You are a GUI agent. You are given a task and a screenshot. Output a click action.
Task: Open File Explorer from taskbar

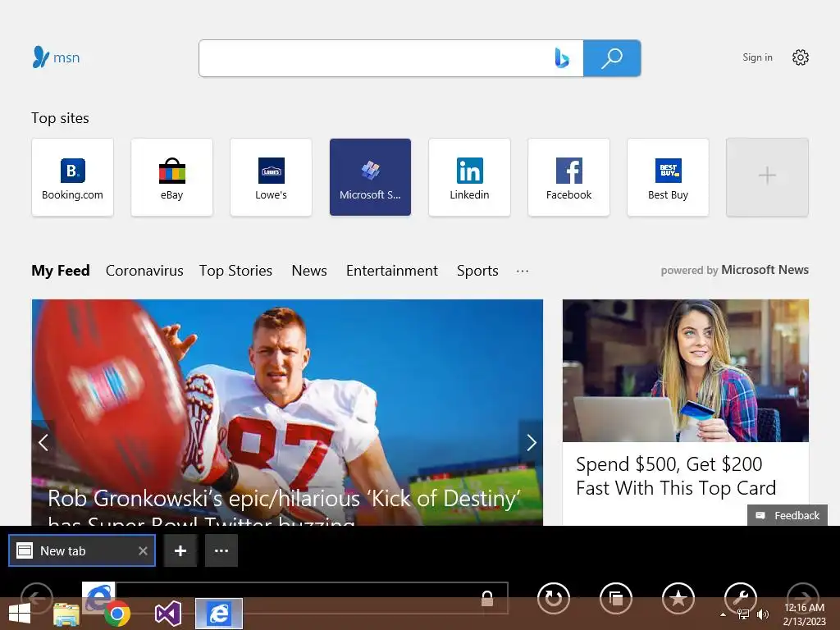coord(66,614)
